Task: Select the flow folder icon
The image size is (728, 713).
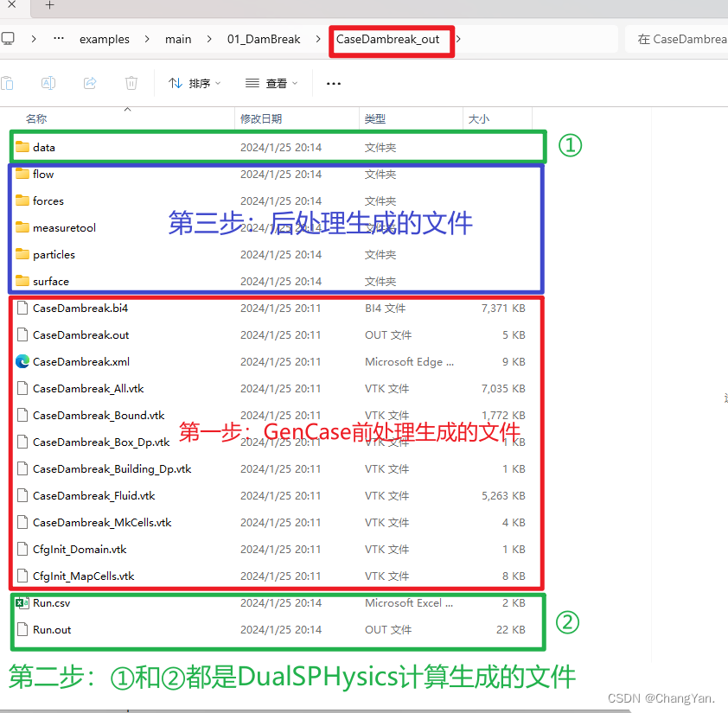Action: click(x=22, y=174)
